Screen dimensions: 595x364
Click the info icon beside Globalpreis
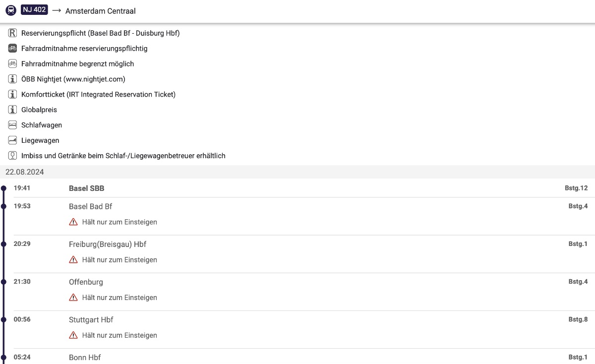point(13,110)
